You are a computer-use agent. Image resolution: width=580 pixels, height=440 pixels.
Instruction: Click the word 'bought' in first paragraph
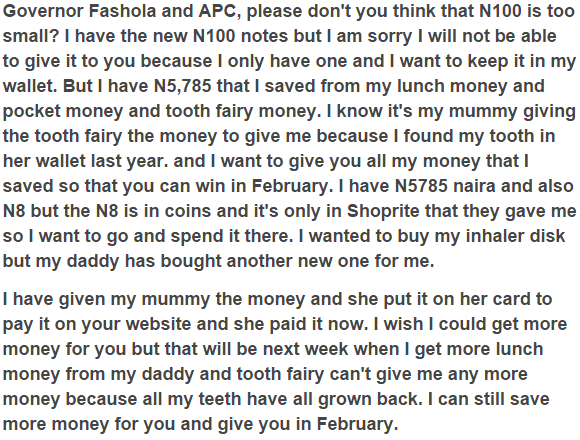(x=190, y=261)
